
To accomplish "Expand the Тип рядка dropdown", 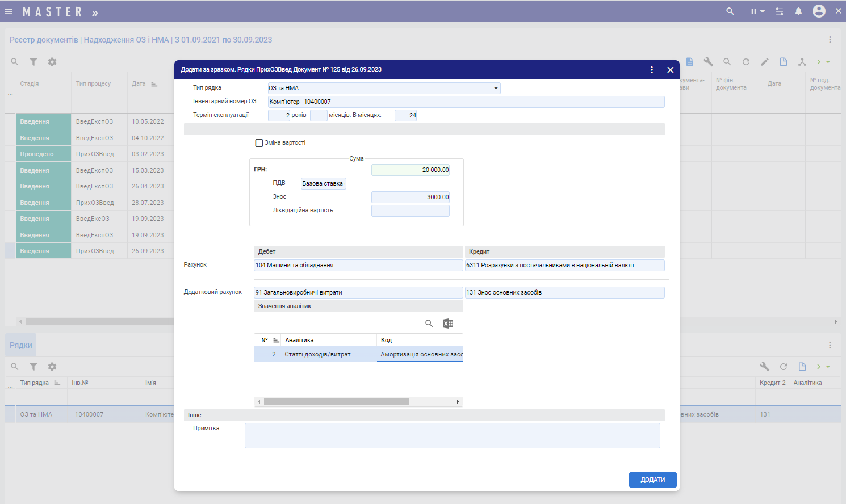I will [496, 88].
